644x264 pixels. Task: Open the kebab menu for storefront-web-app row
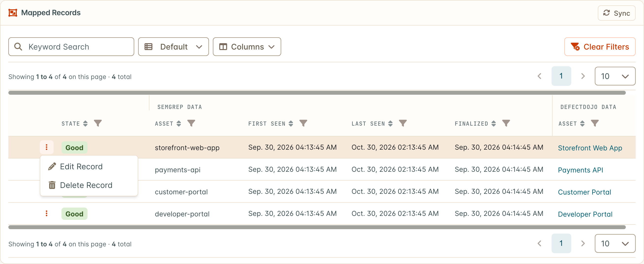tap(46, 147)
